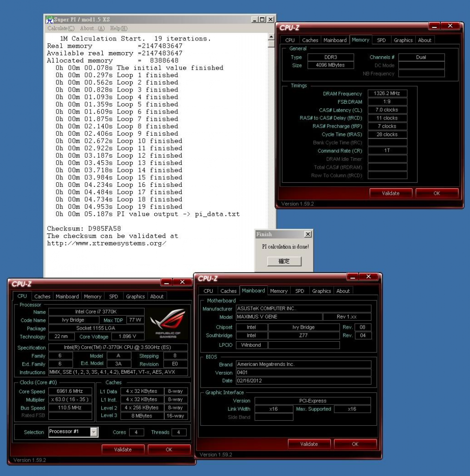The width and height of the screenshot is (470, 476).
Task: Go to CPU tab in Mainboard CPU-Z window
Action: coord(208,291)
